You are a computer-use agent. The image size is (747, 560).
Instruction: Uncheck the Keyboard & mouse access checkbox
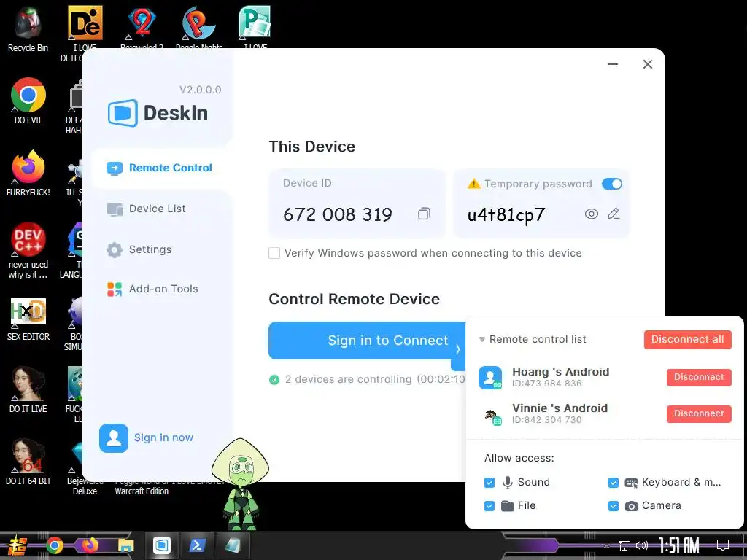613,483
